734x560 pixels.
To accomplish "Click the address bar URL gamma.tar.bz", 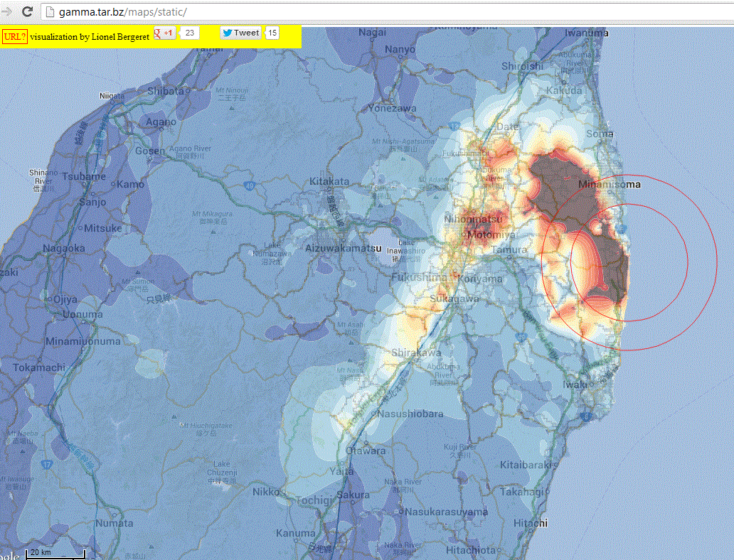I will (91, 11).
